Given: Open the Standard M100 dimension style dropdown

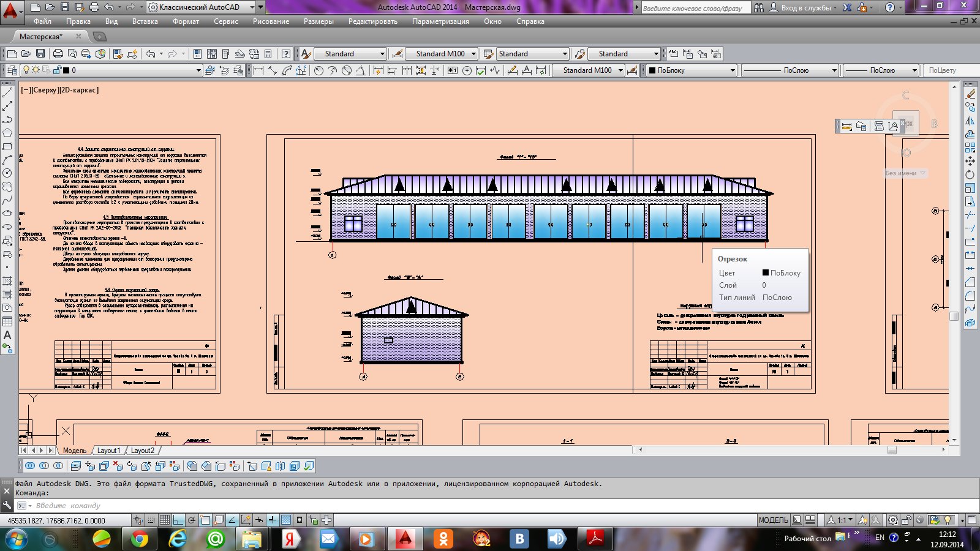Looking at the screenshot, I should coord(442,54).
